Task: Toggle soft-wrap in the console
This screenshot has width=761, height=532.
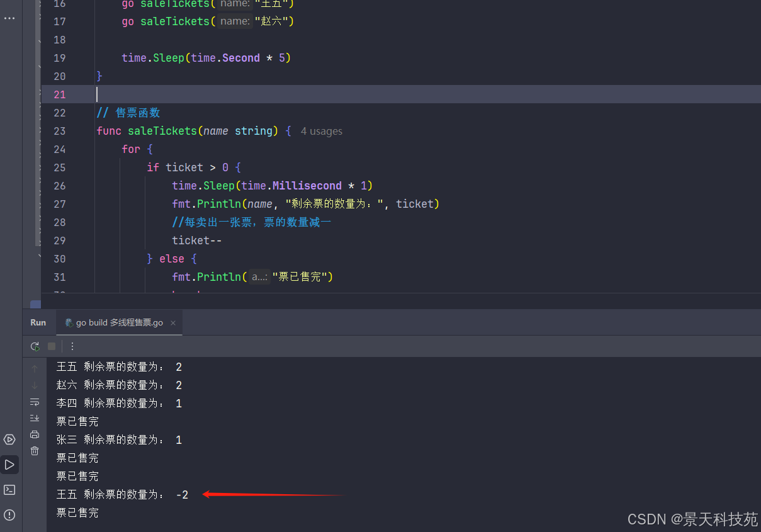Action: coord(35,402)
